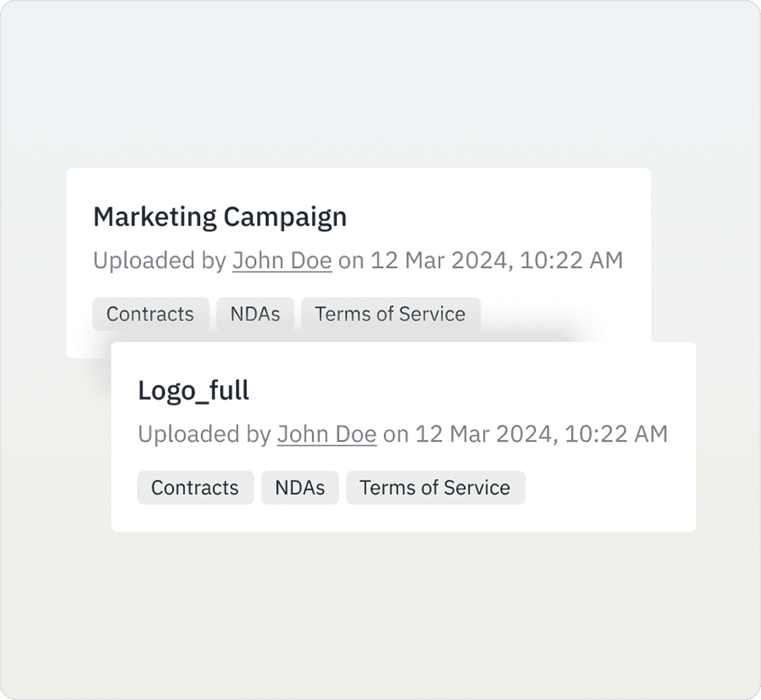Open the Marketing Campaign title
The height and width of the screenshot is (700, 761).
coord(220,217)
